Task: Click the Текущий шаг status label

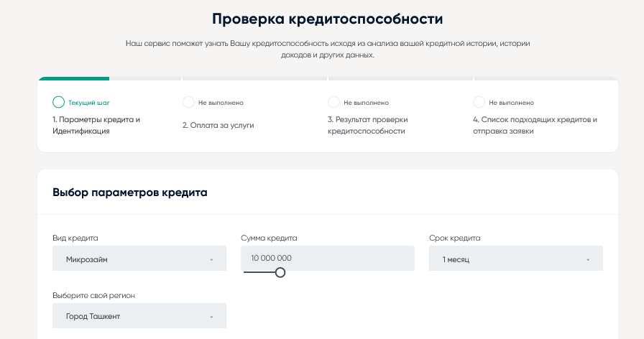Action: [x=88, y=103]
